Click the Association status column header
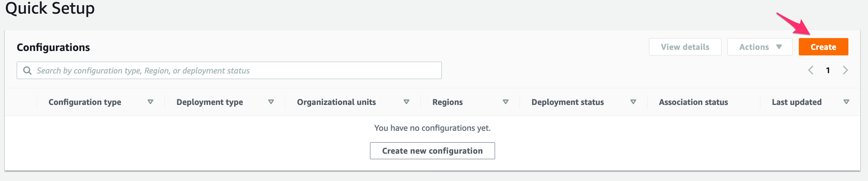 point(693,102)
